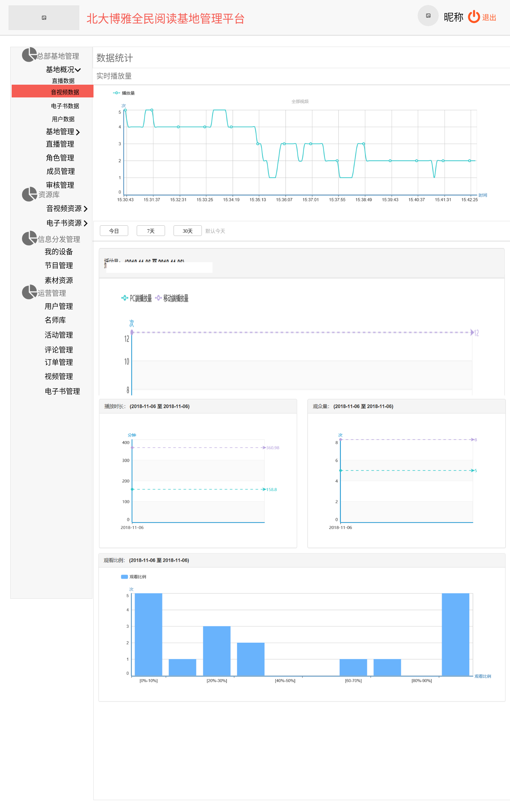Click the 退出 logout link
510x812 pixels.
tap(489, 18)
